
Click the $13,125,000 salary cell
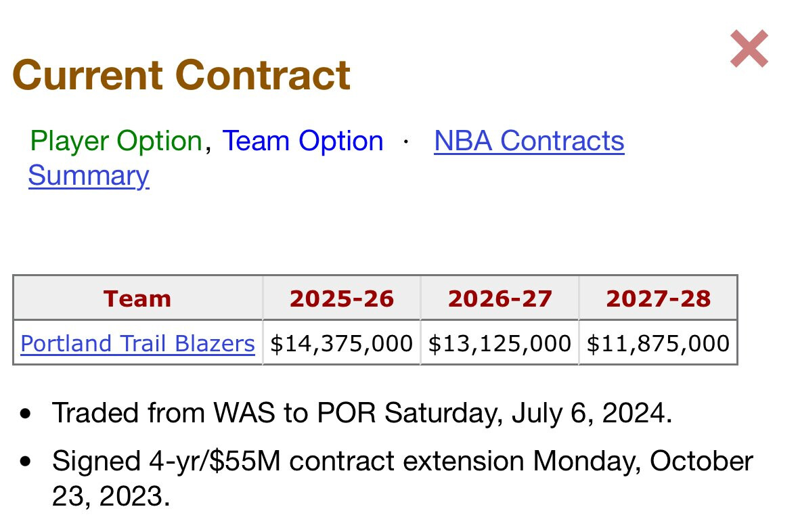pos(500,344)
